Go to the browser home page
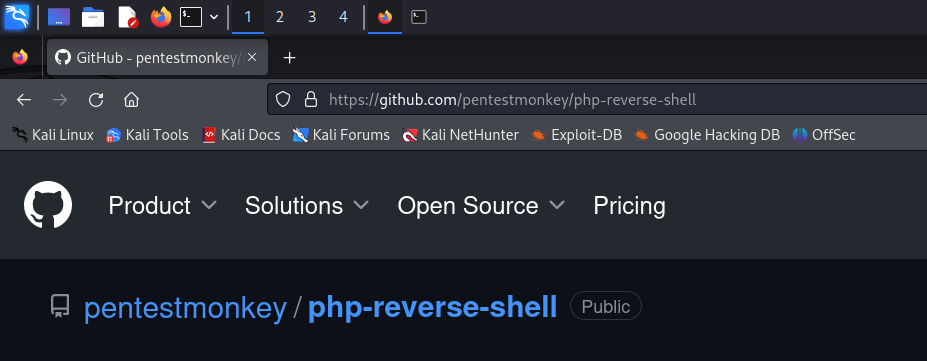 click(131, 100)
